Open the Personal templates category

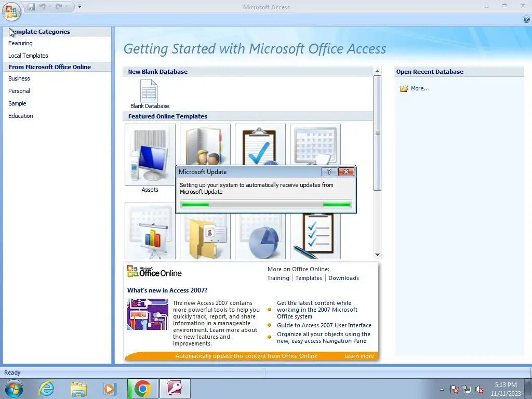pyautogui.click(x=19, y=91)
